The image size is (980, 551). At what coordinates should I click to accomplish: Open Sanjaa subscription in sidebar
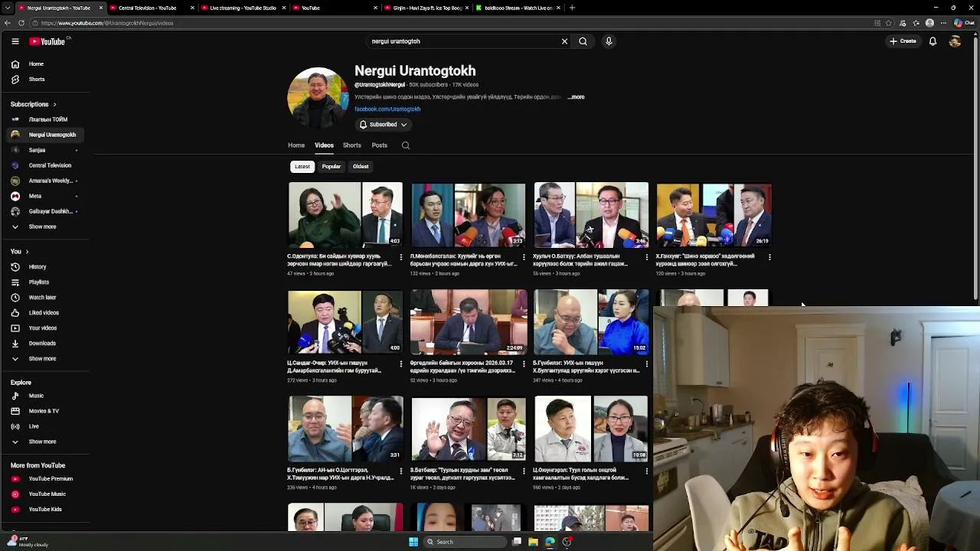click(46, 150)
